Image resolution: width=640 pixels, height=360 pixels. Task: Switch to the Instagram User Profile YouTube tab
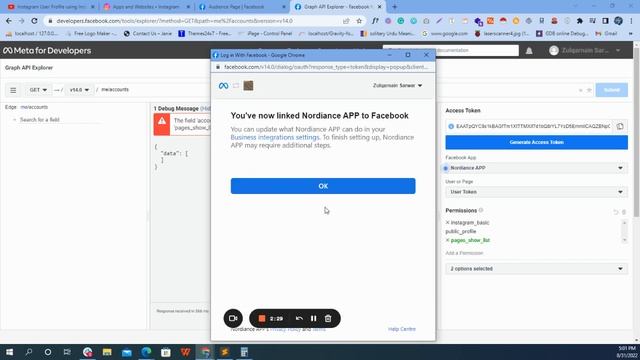50,7
